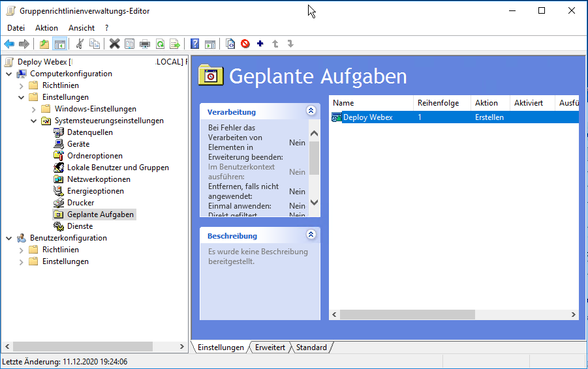Select Lokale Benutzer und Gruppen
Image resolution: width=588 pixels, height=369 pixels.
click(117, 168)
